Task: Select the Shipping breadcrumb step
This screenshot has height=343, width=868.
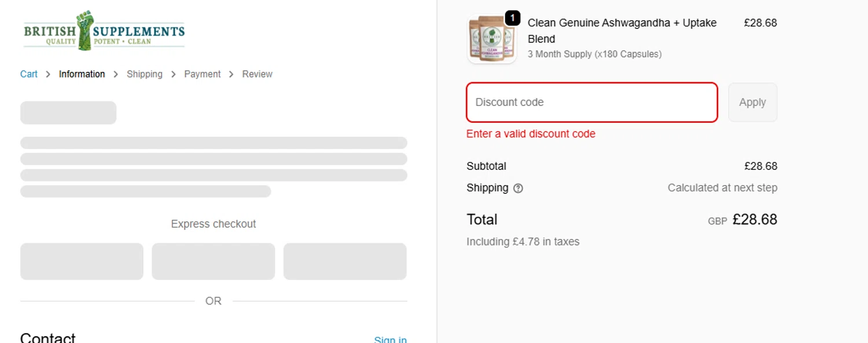Action: [145, 74]
